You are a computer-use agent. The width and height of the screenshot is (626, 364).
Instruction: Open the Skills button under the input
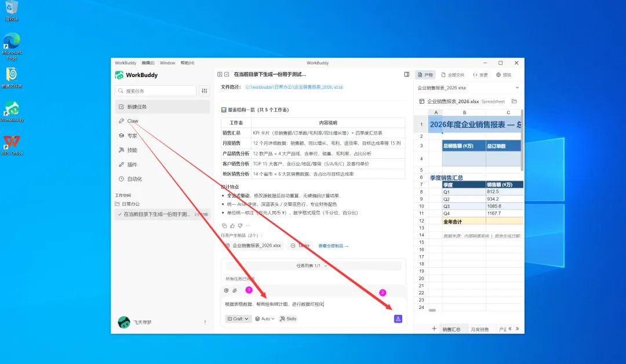coord(288,319)
